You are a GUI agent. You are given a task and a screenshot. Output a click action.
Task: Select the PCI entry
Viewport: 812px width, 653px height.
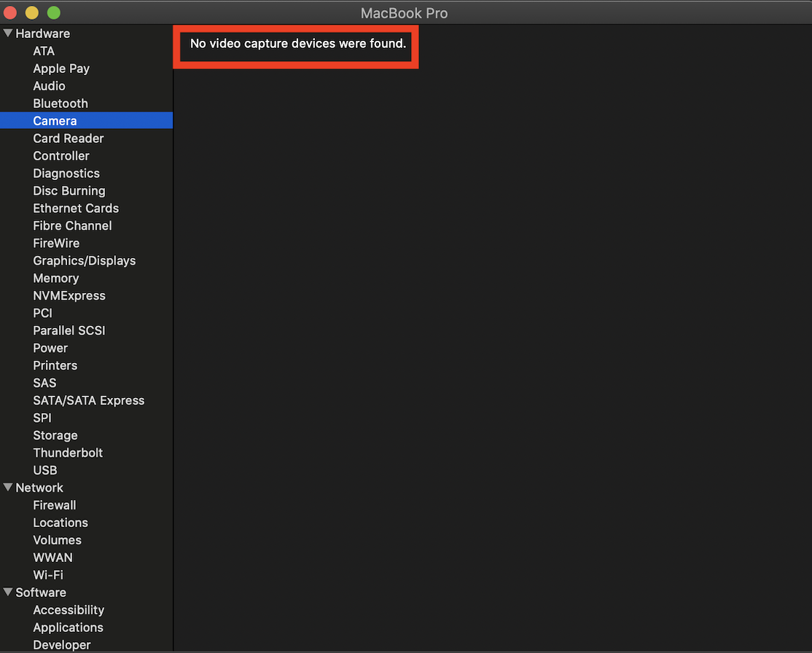(x=42, y=313)
